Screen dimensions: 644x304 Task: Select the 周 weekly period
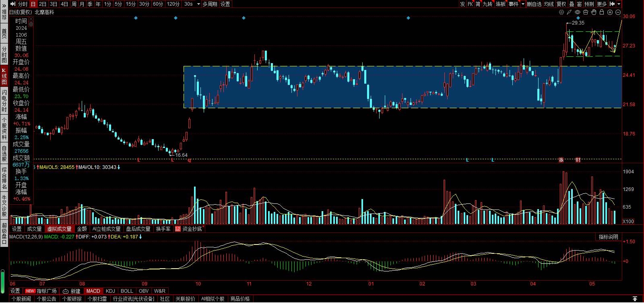[x=74, y=4]
